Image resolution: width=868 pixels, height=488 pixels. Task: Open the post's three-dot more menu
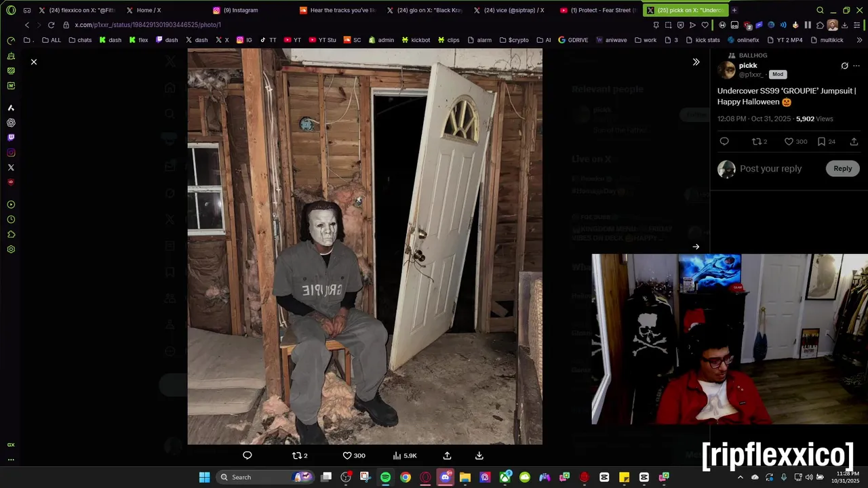coord(856,66)
